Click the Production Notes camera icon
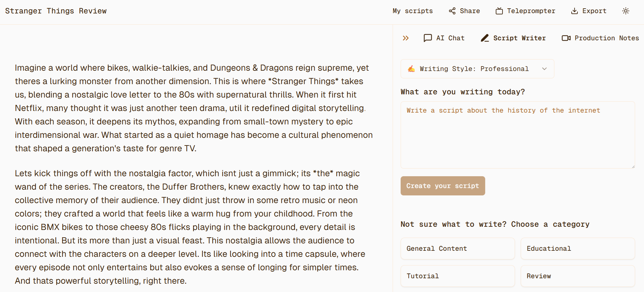 pos(566,38)
